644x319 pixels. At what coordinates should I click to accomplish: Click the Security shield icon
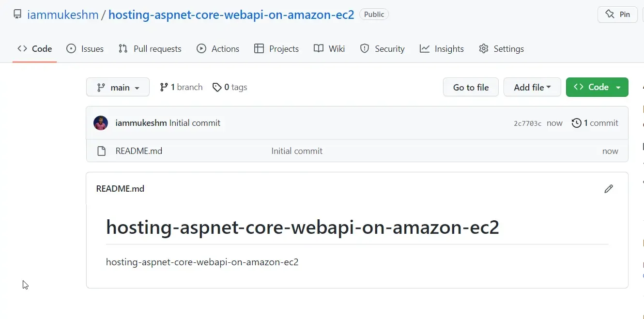(x=364, y=48)
